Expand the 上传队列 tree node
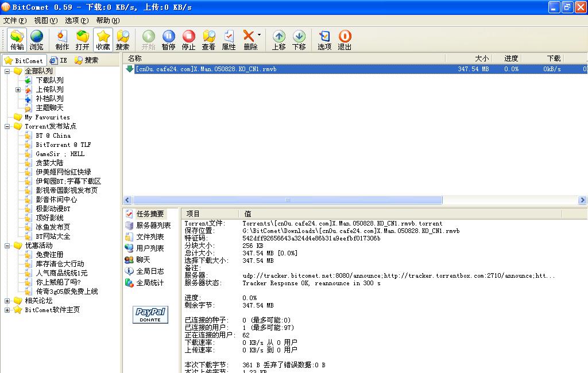The width and height of the screenshot is (588, 373). pos(18,90)
